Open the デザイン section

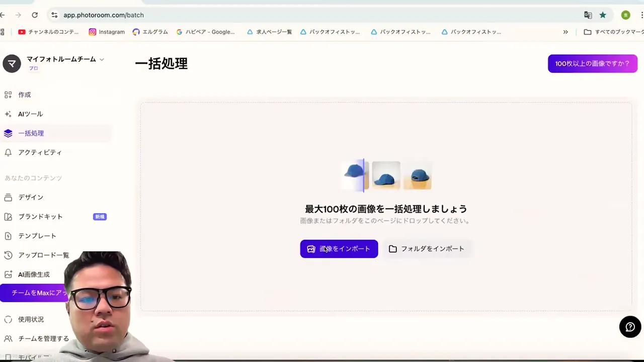click(31, 197)
